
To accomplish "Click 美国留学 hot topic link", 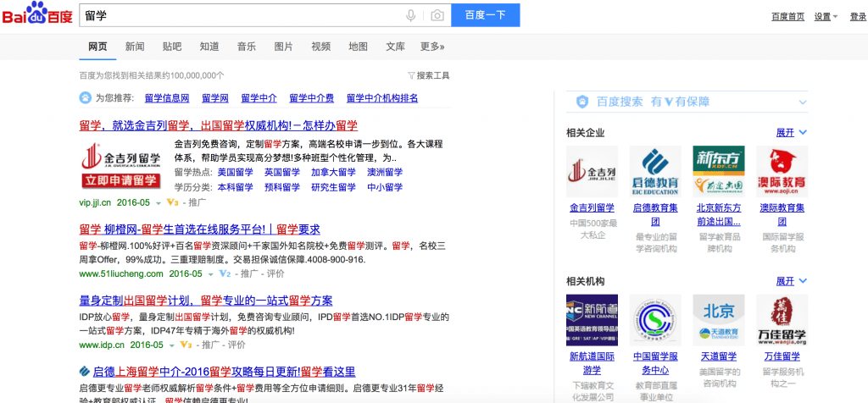I will click(x=236, y=172).
